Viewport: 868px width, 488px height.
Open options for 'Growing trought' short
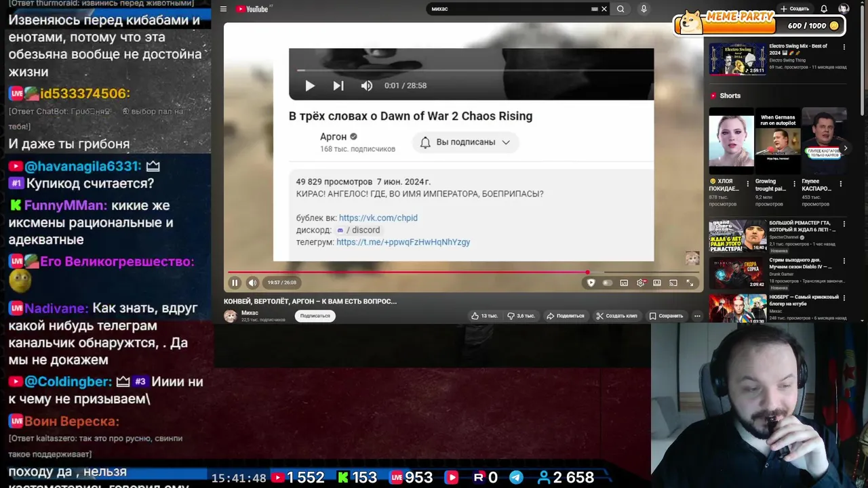[795, 184]
